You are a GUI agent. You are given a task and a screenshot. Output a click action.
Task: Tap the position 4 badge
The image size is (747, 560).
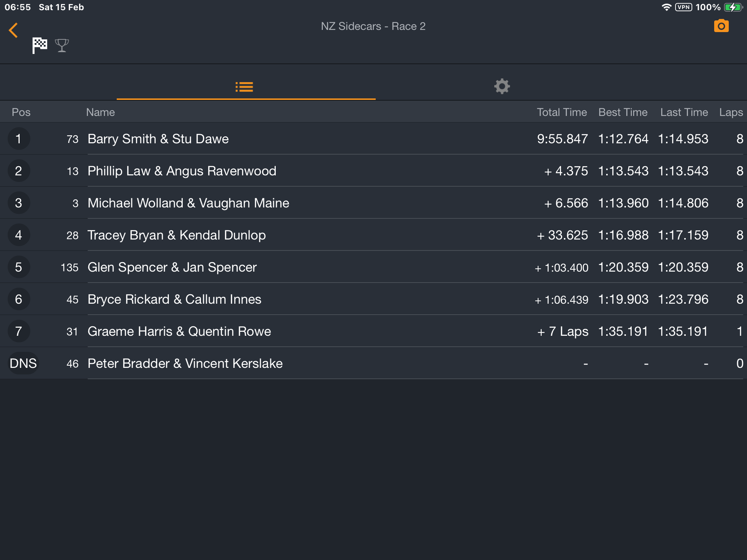pyautogui.click(x=19, y=235)
